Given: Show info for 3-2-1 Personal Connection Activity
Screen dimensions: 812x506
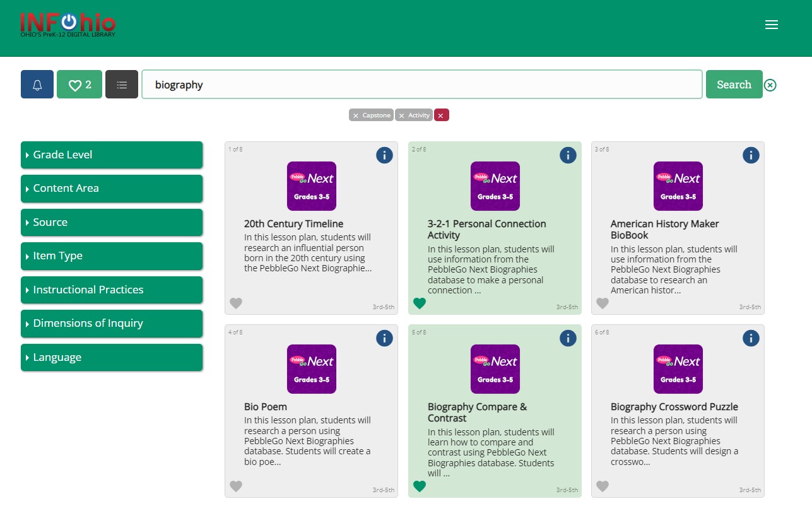Looking at the screenshot, I should [568, 155].
